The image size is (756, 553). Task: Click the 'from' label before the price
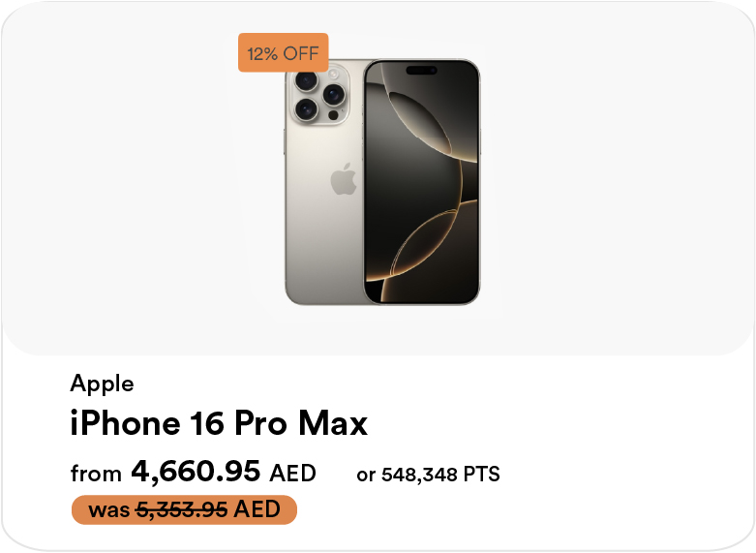pyautogui.click(x=96, y=474)
